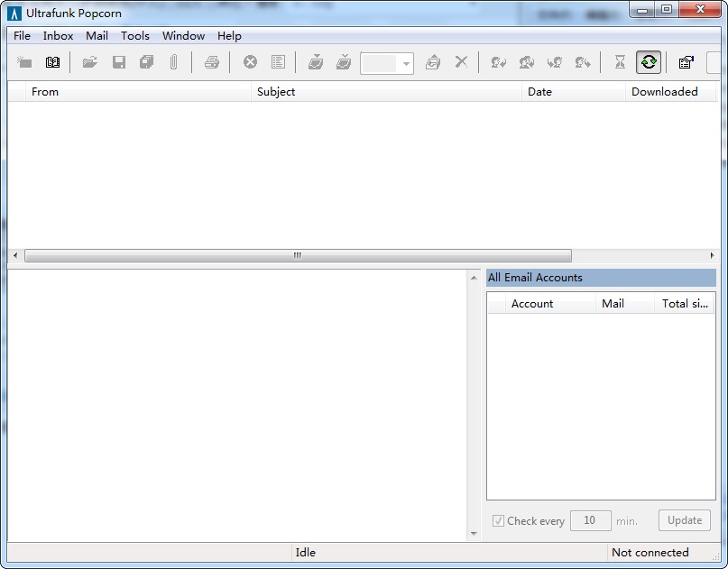Image resolution: width=728 pixels, height=569 pixels.
Task: Sort the message list by Subject column
Action: click(x=386, y=92)
